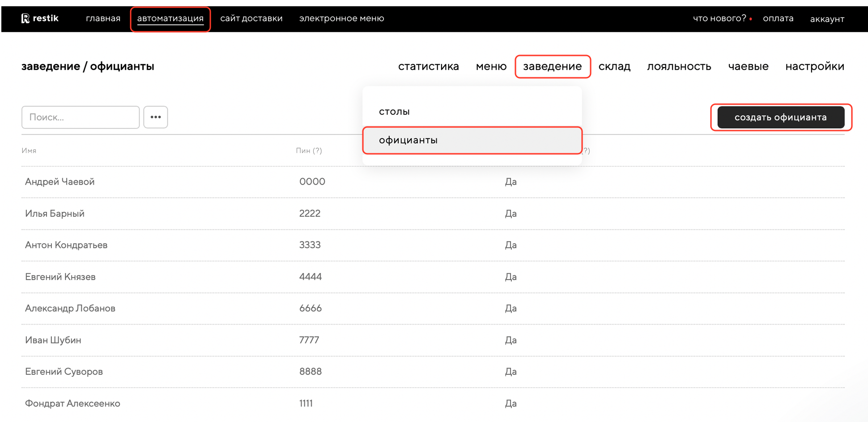The image size is (868, 422).
Task: Open the автоматизация section
Action: click(170, 18)
